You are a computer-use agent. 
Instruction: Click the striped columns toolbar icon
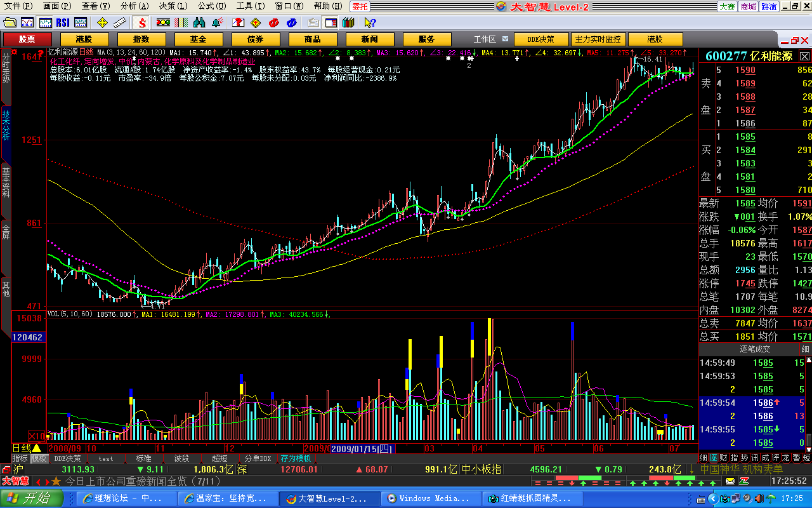(181, 22)
